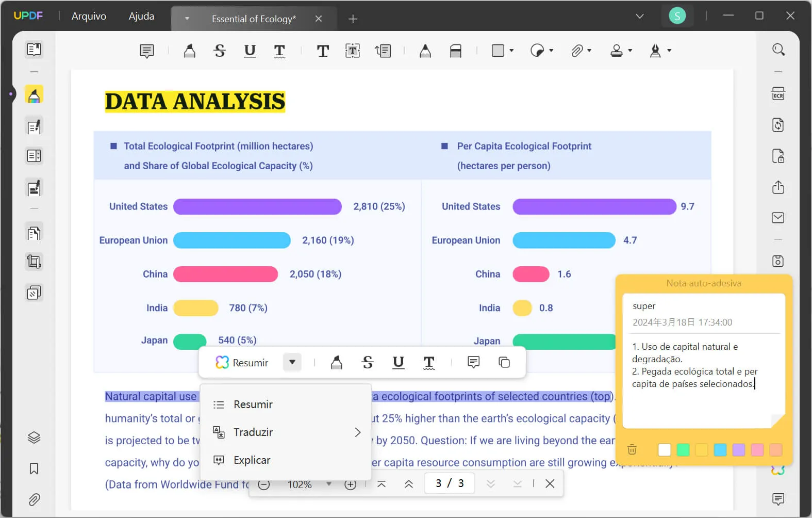
Task: Expand the attachment tool dropdown arrow
Action: [589, 51]
